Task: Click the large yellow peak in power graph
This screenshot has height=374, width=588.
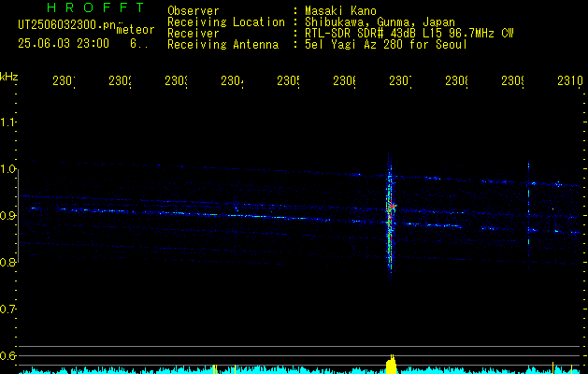Action: coord(391,365)
